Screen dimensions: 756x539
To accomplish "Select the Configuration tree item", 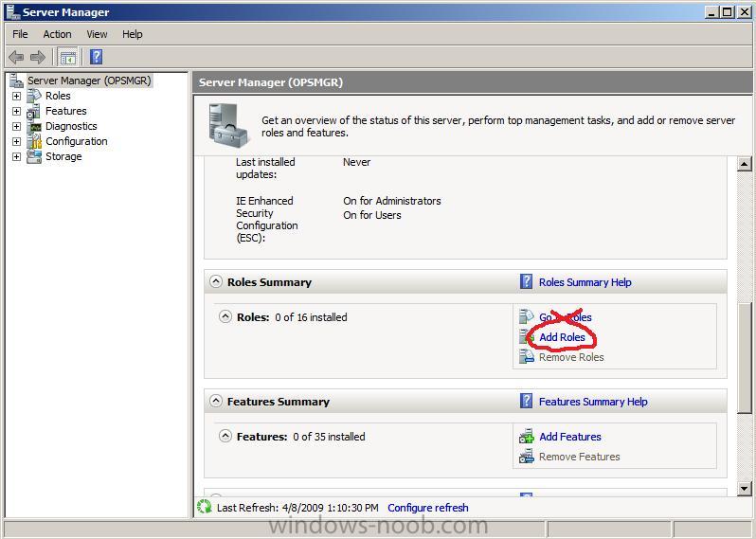I will point(77,141).
